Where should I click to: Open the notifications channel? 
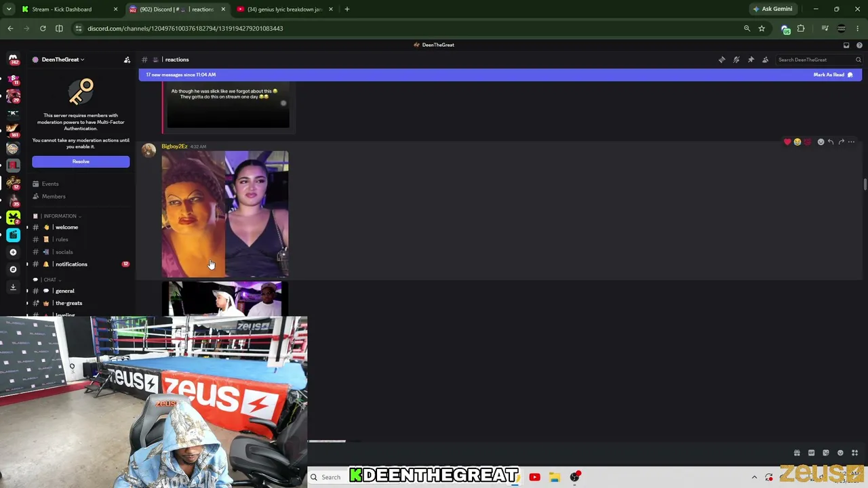pyautogui.click(x=80, y=264)
